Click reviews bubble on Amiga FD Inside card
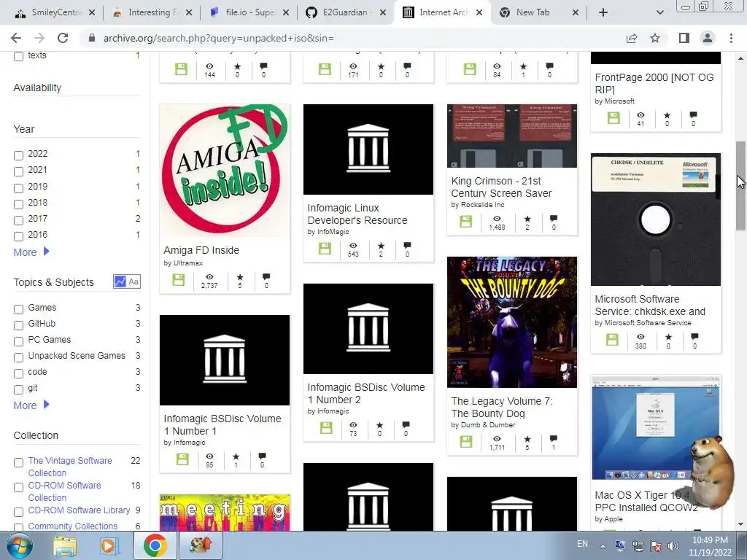The height and width of the screenshot is (560, 747). (x=266, y=276)
